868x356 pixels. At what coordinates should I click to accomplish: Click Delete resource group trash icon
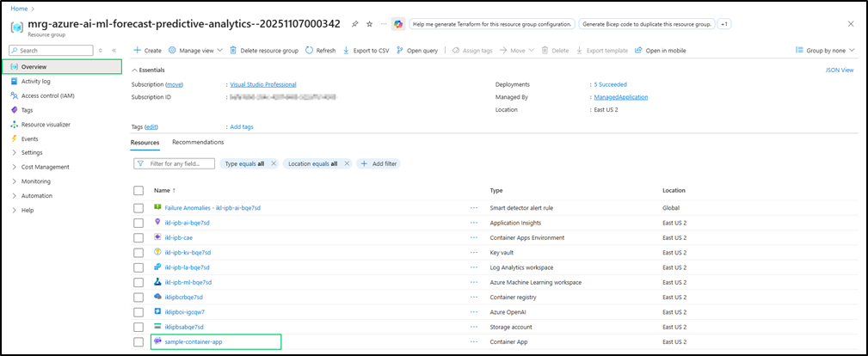point(234,51)
